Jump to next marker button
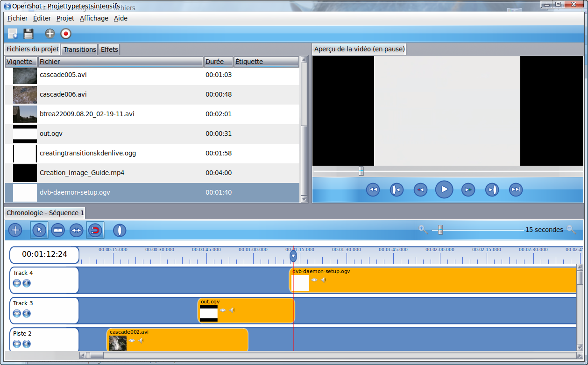This screenshot has width=588, height=365. pyautogui.click(x=492, y=190)
